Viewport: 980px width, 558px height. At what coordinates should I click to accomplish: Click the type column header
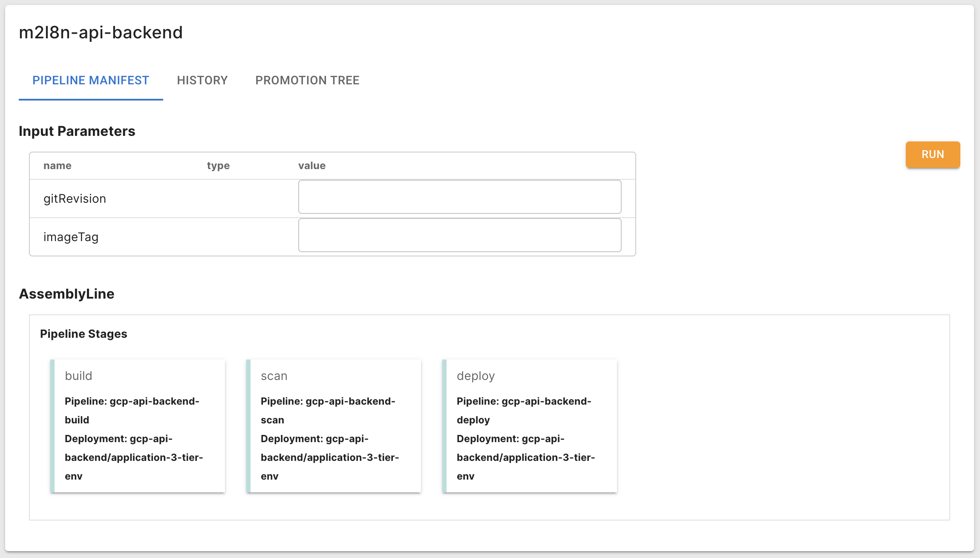click(218, 166)
